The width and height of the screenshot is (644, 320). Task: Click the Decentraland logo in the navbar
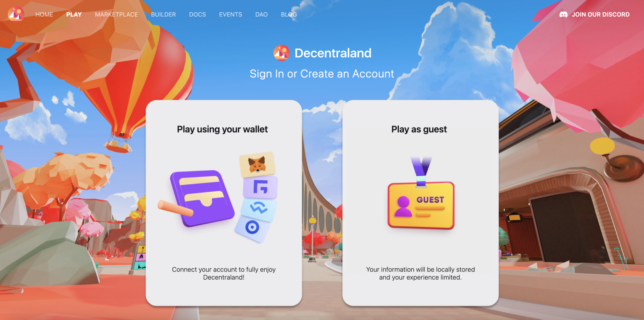[x=16, y=14]
